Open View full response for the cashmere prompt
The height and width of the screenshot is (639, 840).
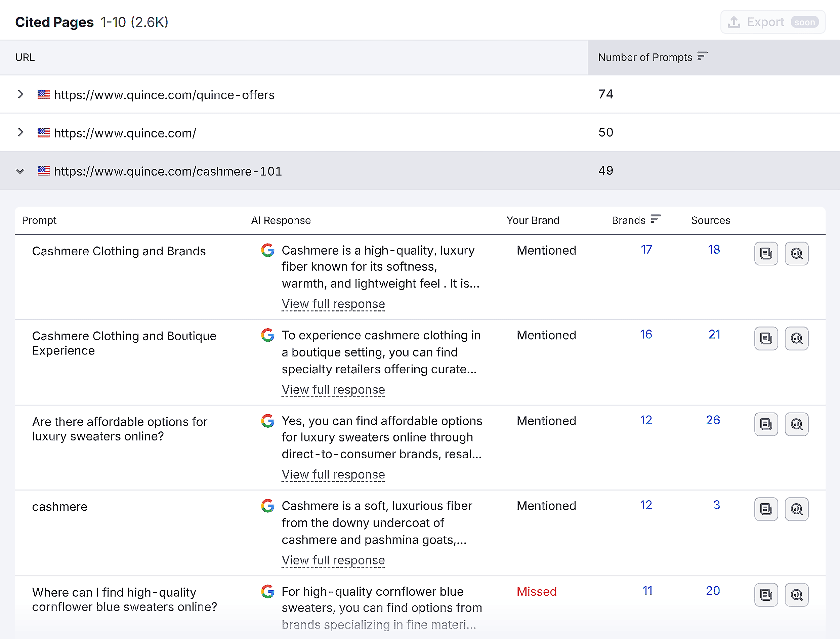tap(333, 560)
